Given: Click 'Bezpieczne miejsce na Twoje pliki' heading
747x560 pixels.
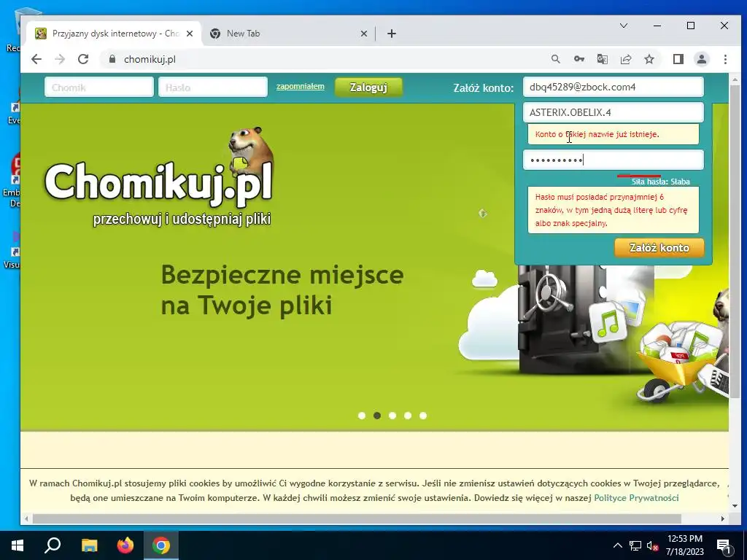Looking at the screenshot, I should (x=282, y=290).
